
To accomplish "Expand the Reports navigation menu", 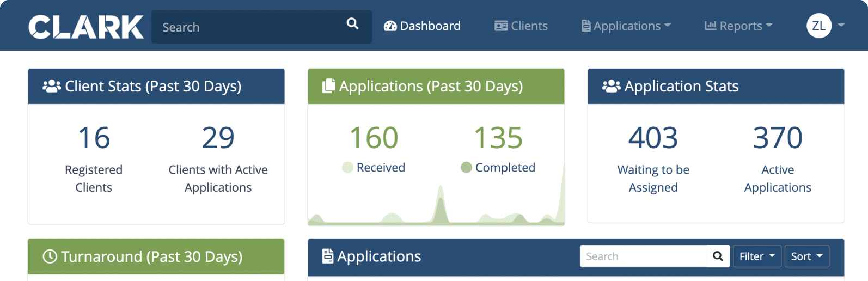I will [738, 26].
